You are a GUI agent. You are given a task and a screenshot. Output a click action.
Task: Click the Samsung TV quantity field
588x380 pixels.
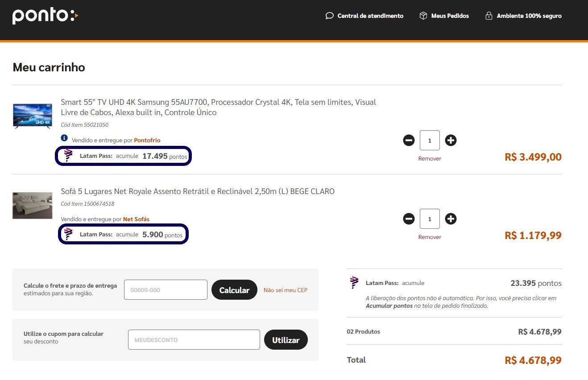(x=430, y=140)
